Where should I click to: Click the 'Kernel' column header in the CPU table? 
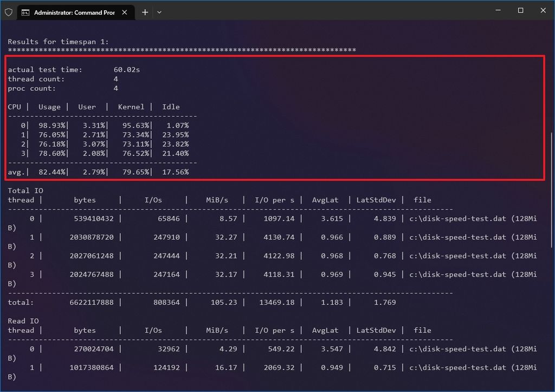click(x=131, y=107)
